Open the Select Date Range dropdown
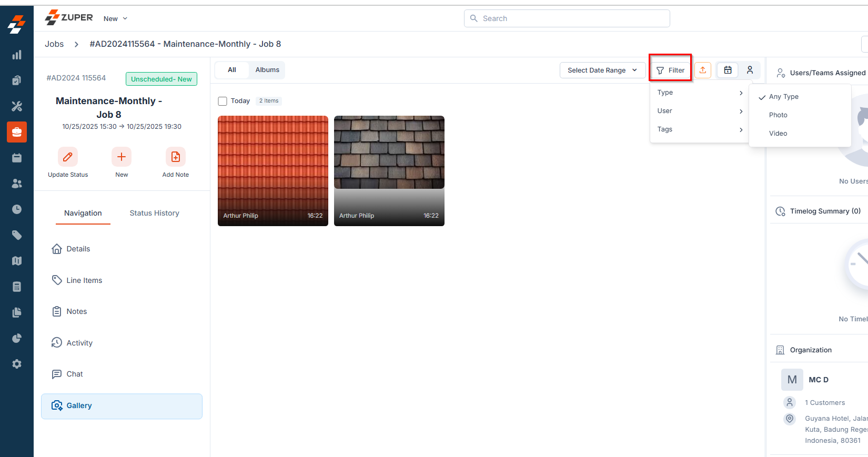868x457 pixels. tap(602, 70)
